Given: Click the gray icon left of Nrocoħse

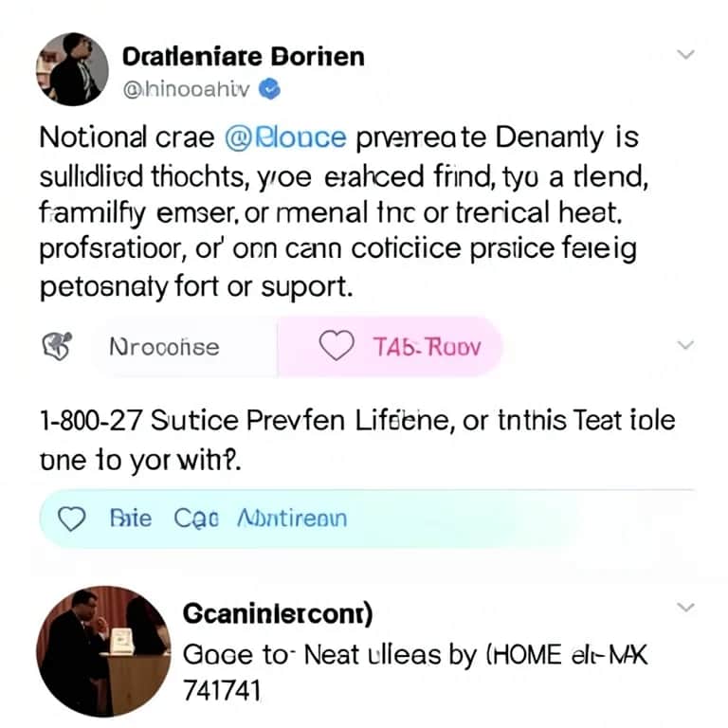Looking at the screenshot, I should tap(55, 346).
